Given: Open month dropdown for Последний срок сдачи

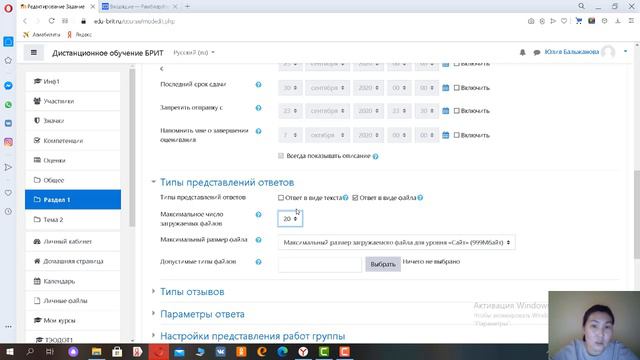Looking at the screenshot, I should point(327,88).
